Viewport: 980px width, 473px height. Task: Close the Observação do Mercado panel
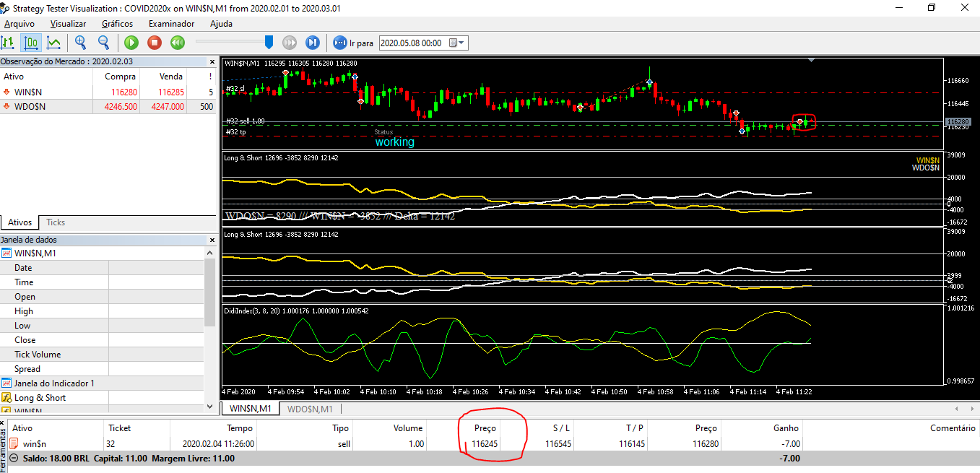[212, 62]
